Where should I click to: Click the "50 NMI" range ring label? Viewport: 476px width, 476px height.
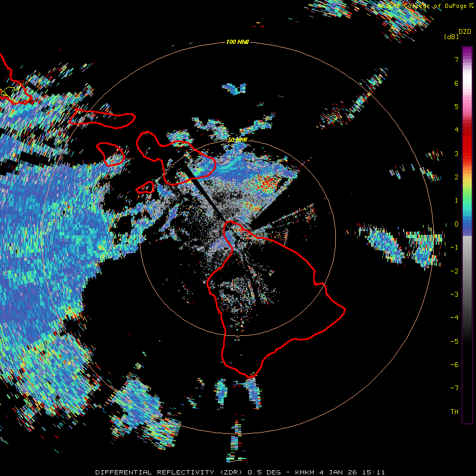click(x=237, y=140)
